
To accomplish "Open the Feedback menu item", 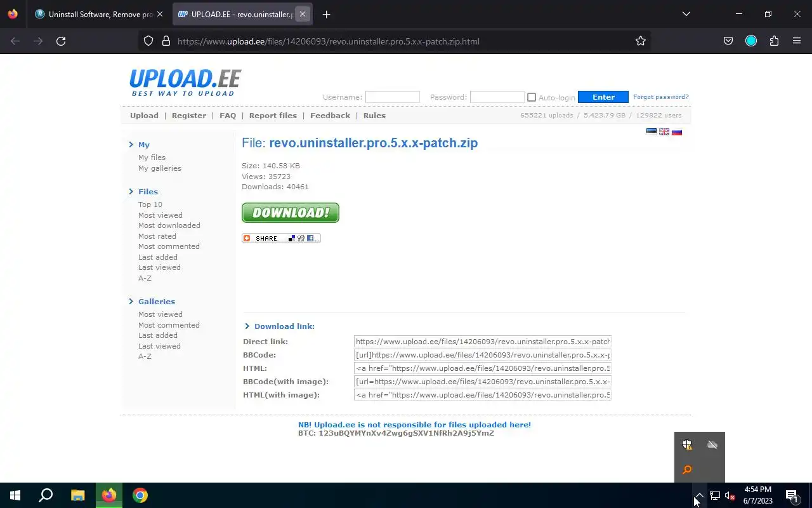I will (330, 116).
